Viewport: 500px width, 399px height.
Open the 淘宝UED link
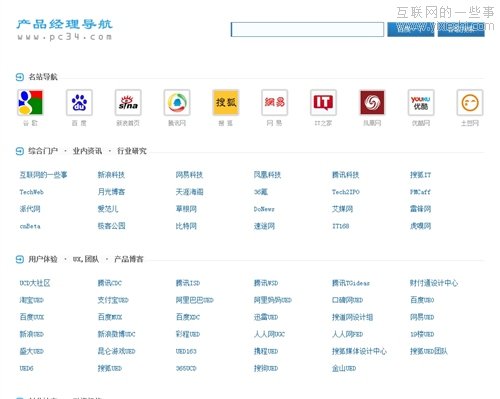pos(31,300)
